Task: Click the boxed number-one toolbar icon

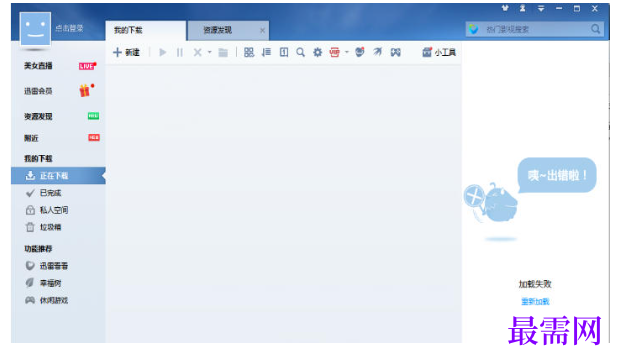Action: point(284,52)
